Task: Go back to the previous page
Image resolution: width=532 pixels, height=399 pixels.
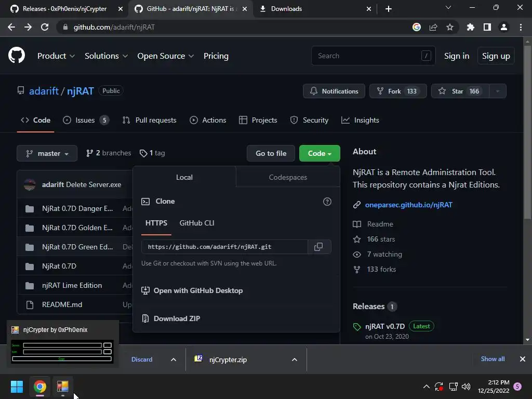Action: click(x=11, y=27)
